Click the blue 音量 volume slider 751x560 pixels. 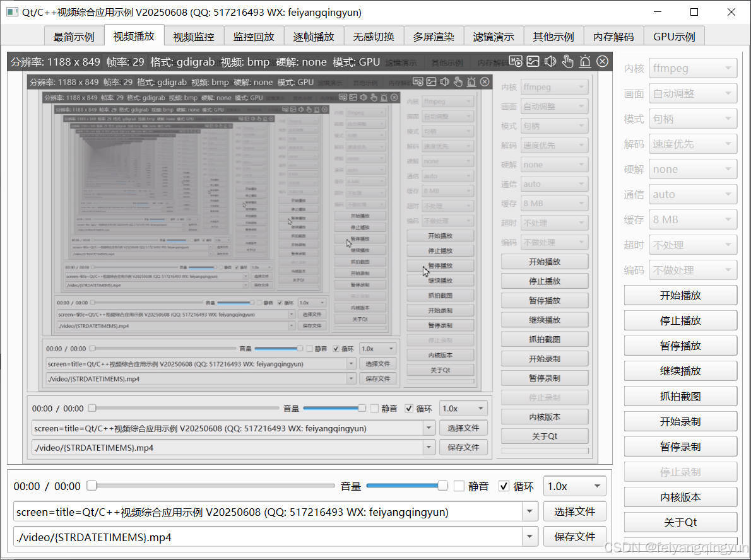click(406, 486)
